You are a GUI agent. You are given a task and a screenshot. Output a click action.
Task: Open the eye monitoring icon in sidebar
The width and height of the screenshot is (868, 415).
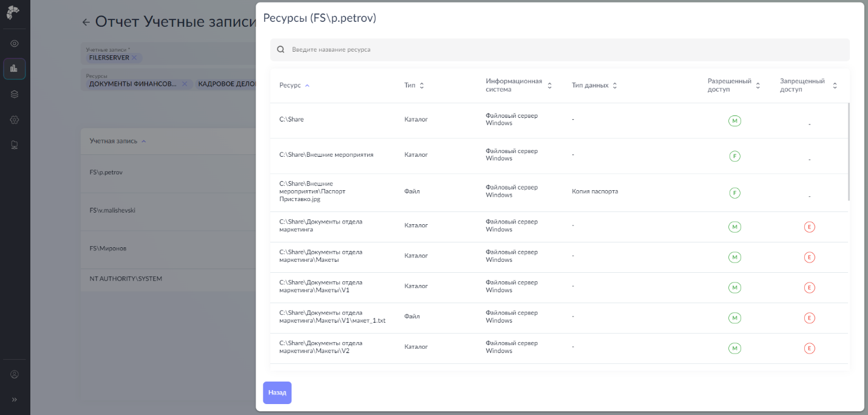pos(15,44)
